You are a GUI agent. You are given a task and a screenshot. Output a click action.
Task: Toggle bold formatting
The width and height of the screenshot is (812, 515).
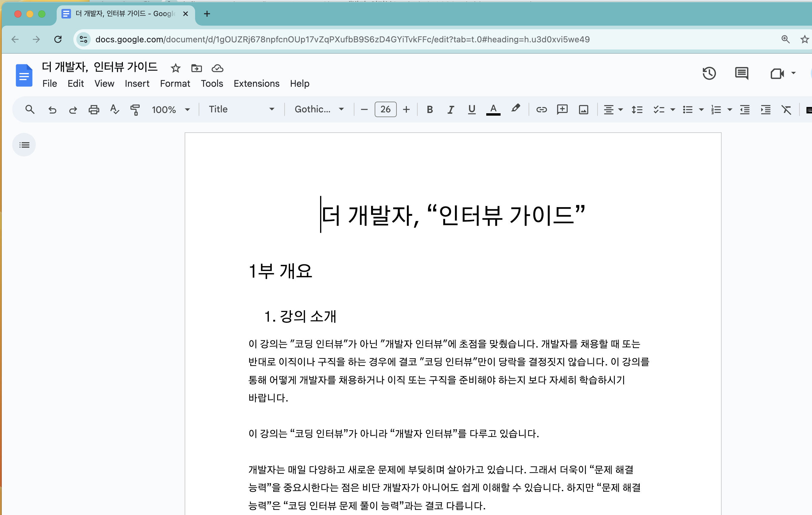430,109
